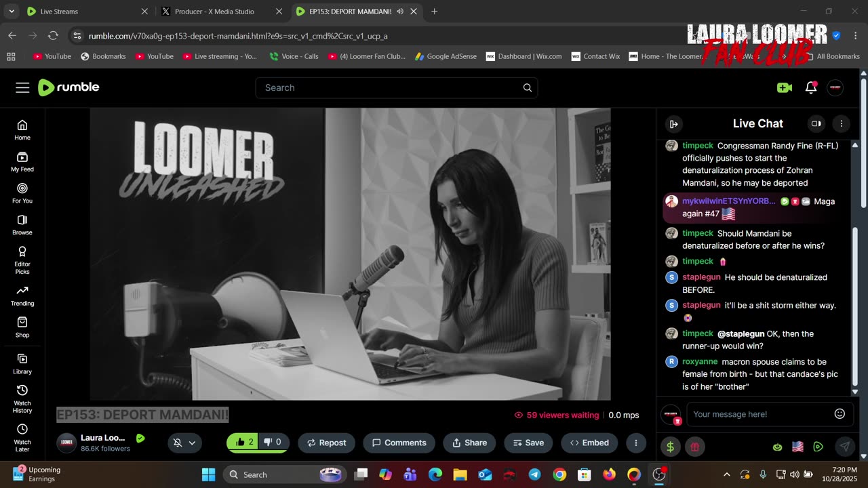Open Dashboard | Wix.com bookmark
This screenshot has width=868, height=488.
(524, 56)
